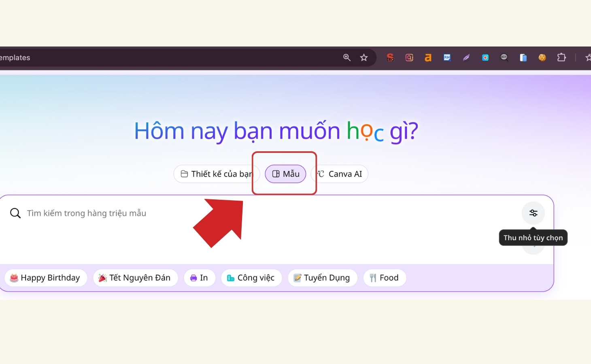Choose the Tết Nguyên Đán category
This screenshot has width=591, height=364.
[135, 277]
